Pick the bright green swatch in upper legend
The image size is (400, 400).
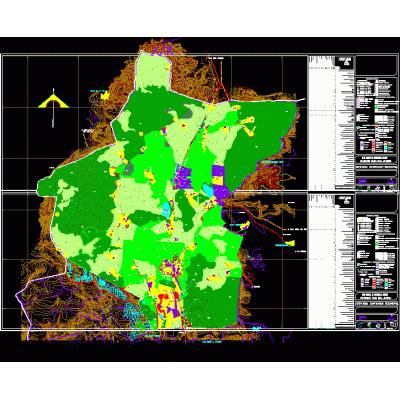[377, 108]
